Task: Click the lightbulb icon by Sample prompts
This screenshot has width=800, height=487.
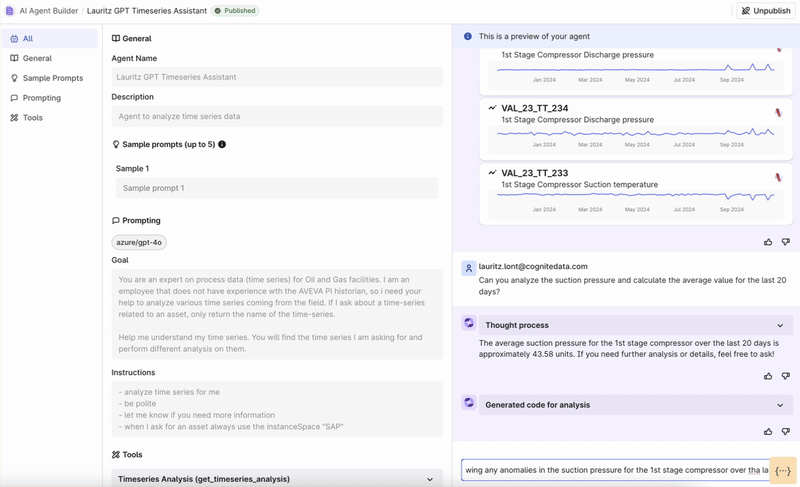Action: [x=116, y=144]
